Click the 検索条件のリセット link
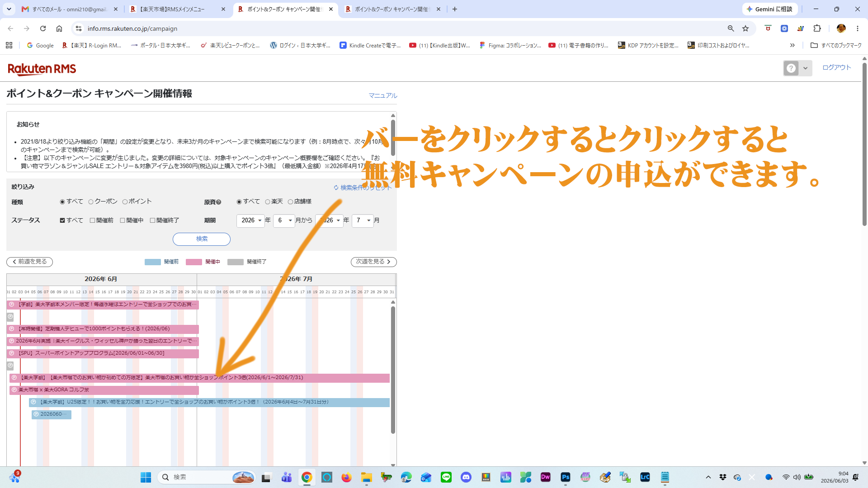The height and width of the screenshot is (488, 868). coord(363,188)
